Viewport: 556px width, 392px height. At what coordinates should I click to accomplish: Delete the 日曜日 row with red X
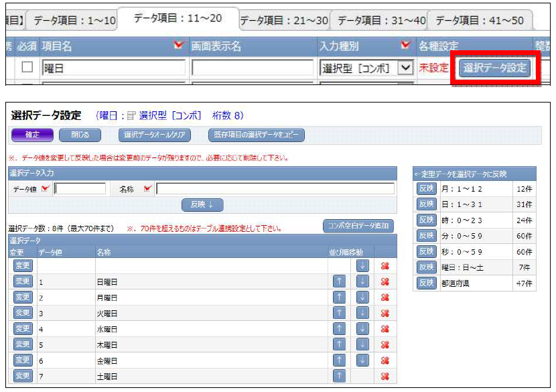coord(385,282)
